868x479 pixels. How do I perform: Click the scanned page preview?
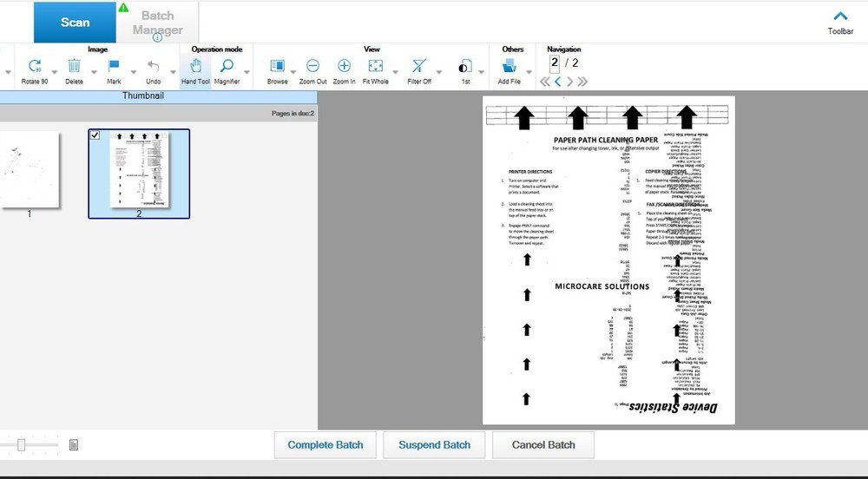[x=609, y=260]
